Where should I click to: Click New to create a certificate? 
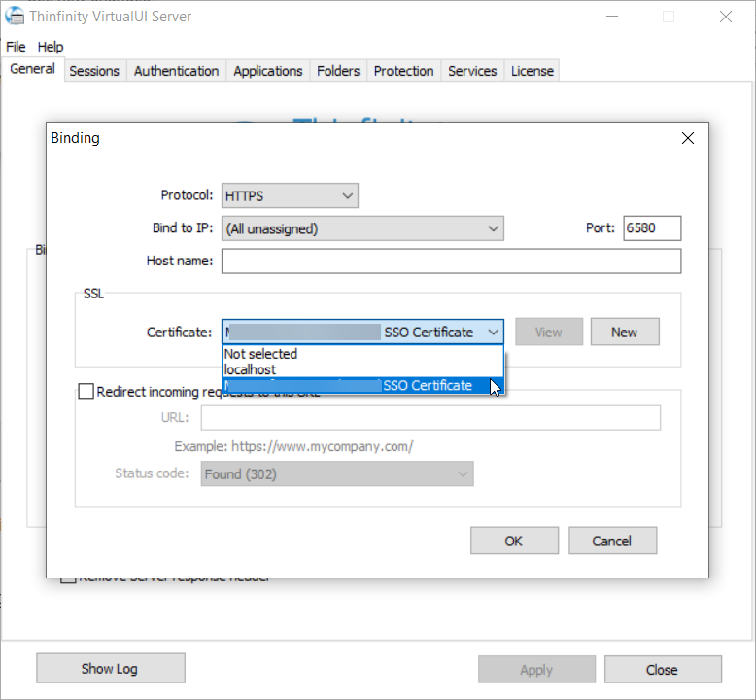(625, 332)
